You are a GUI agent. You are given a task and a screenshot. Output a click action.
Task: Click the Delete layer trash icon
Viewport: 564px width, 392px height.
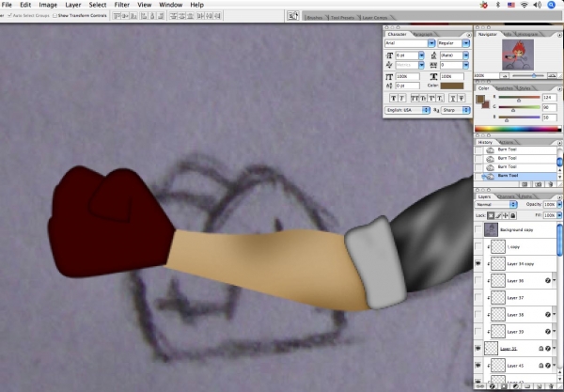click(551, 386)
